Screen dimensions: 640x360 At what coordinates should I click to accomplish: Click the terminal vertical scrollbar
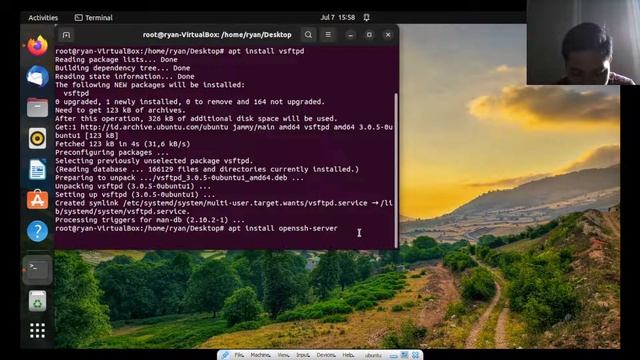tap(396, 169)
